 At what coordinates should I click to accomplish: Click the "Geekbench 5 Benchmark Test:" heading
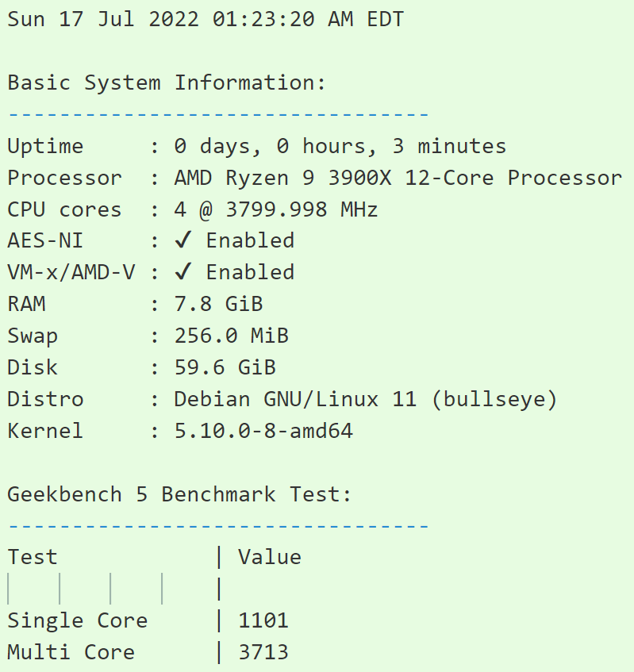(179, 495)
